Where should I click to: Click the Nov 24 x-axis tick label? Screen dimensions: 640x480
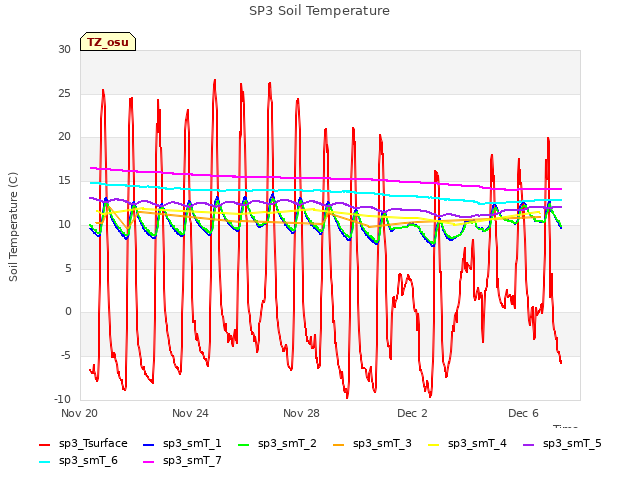(x=190, y=413)
